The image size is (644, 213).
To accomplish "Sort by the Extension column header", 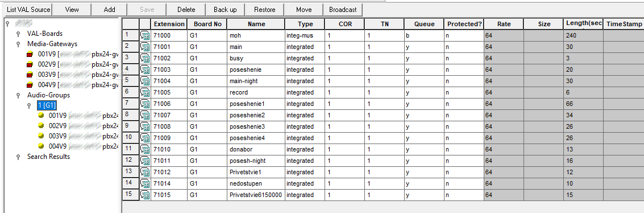I will pos(169,24).
